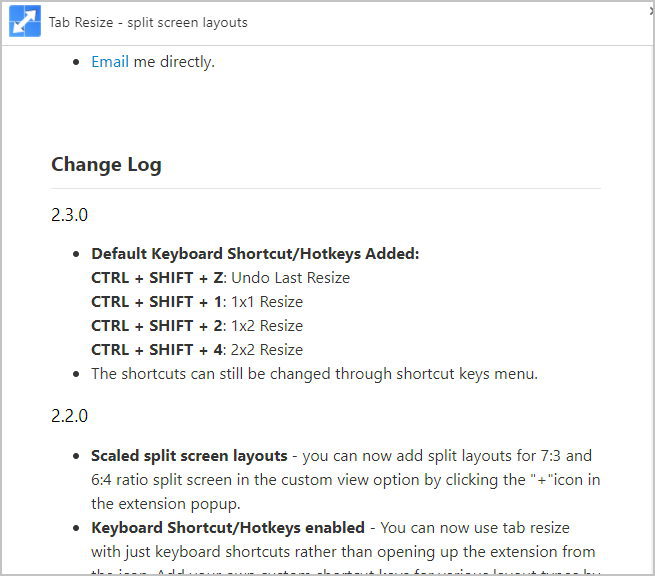655x576 pixels.
Task: Select the 2.3.0 version heading
Action: pos(70,214)
